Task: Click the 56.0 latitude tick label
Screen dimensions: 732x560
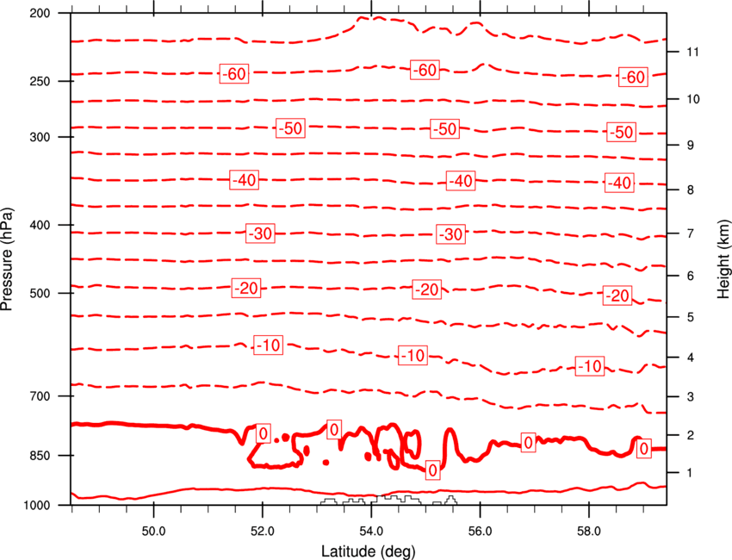Action: [x=480, y=532]
